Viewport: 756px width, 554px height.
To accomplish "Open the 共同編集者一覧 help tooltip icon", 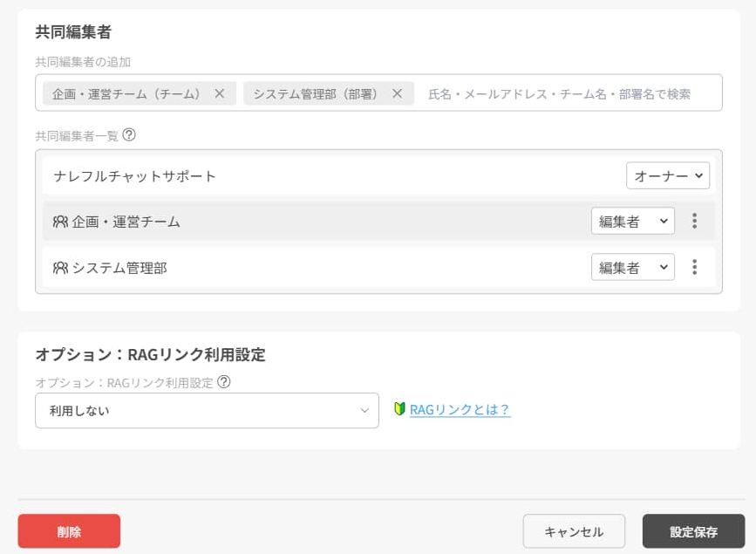I will (x=129, y=135).
